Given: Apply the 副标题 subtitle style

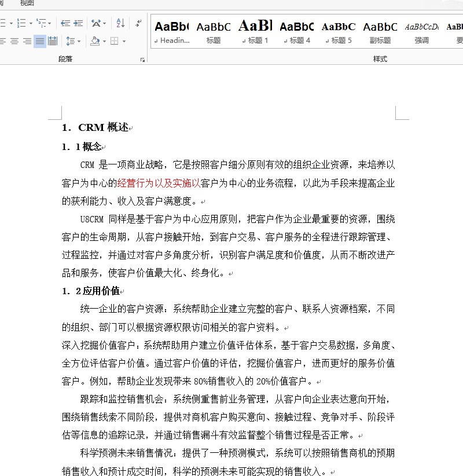Looking at the screenshot, I should [x=380, y=32].
